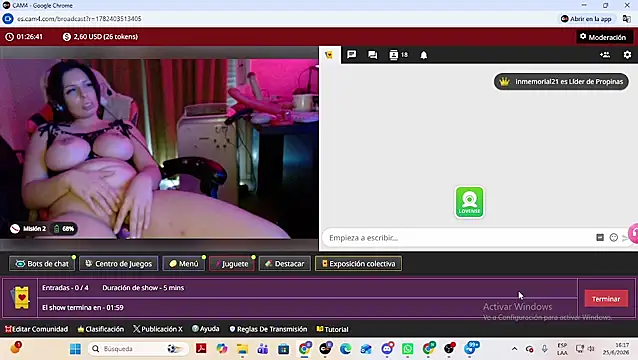Click the 2,60 USD (26 tokens) earnings
638x360 pixels.
coord(101,37)
